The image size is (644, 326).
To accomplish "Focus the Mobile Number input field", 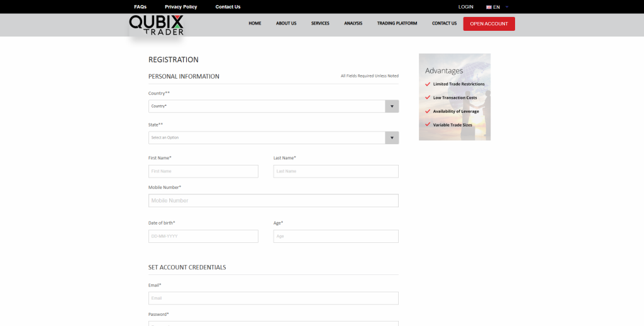I will click(x=274, y=201).
